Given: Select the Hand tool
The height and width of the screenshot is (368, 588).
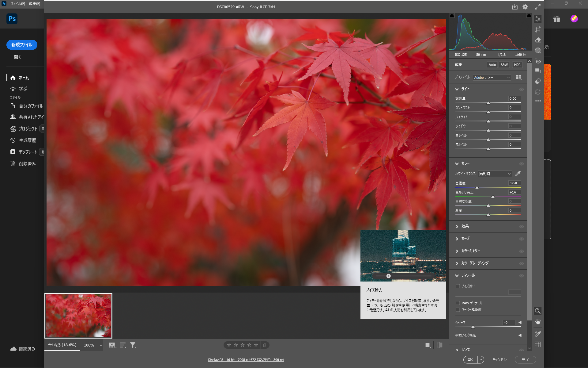Looking at the screenshot, I should point(538,322).
